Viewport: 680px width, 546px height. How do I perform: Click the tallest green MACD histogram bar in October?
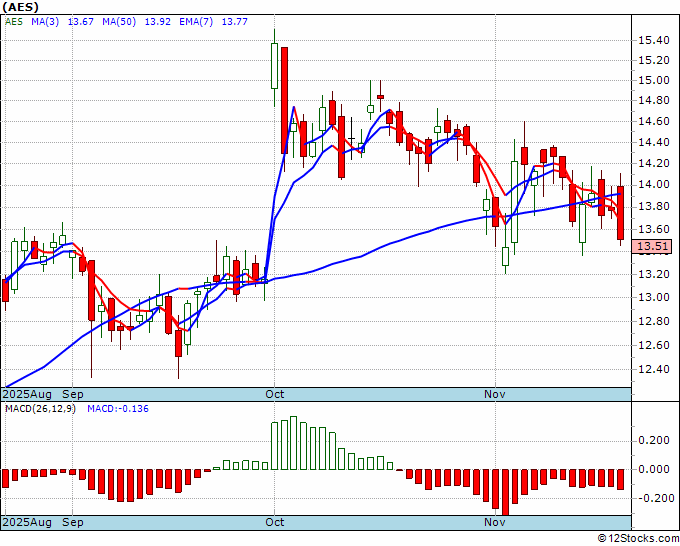pos(294,443)
